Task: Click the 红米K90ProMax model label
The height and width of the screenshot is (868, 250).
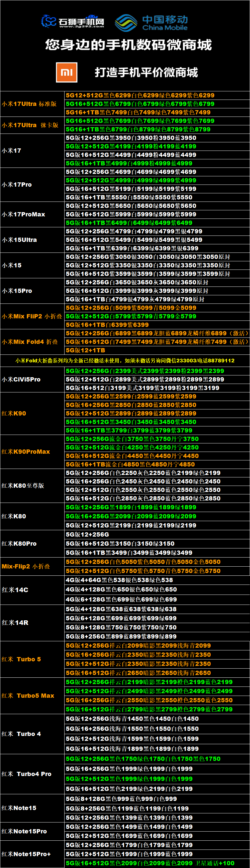Action: [x=25, y=452]
